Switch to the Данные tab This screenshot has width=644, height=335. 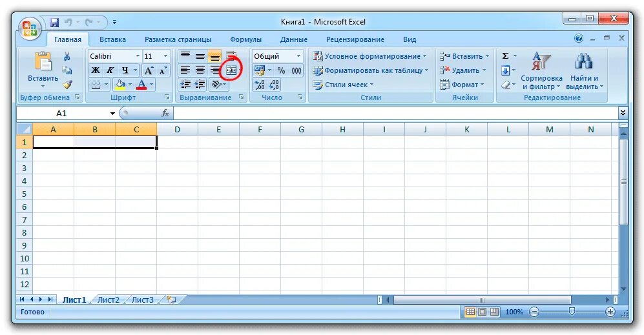(x=294, y=39)
